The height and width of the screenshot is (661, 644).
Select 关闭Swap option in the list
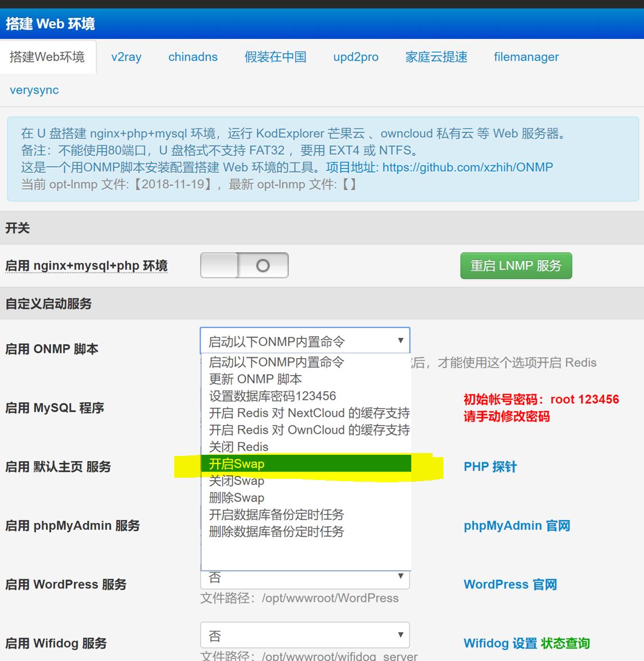[x=237, y=481]
